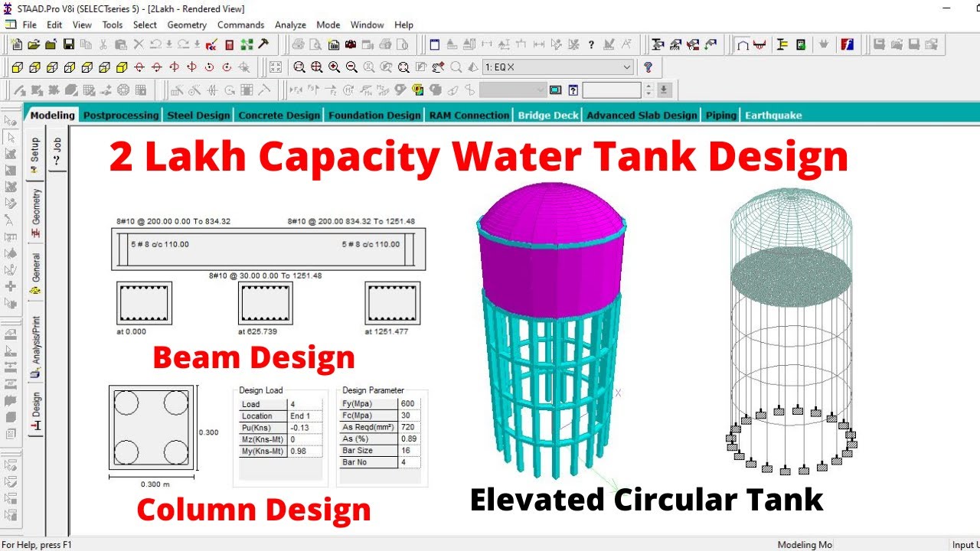Screen dimensions: 980x551
Task: Click the hammer icon in top toolbar
Action: click(x=263, y=44)
